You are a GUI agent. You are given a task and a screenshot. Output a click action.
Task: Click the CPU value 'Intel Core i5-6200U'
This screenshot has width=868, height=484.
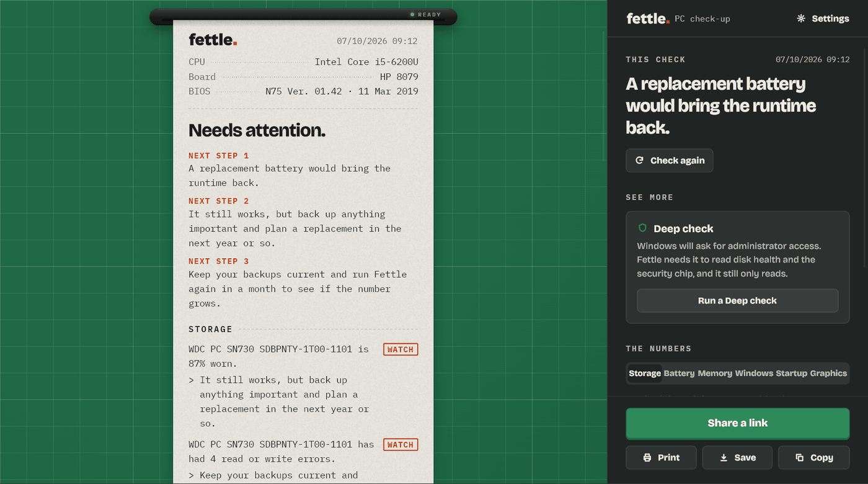pos(366,62)
